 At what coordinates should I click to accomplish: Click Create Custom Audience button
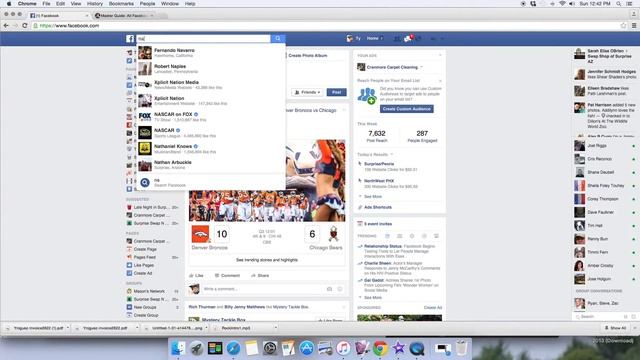pyautogui.click(x=407, y=109)
